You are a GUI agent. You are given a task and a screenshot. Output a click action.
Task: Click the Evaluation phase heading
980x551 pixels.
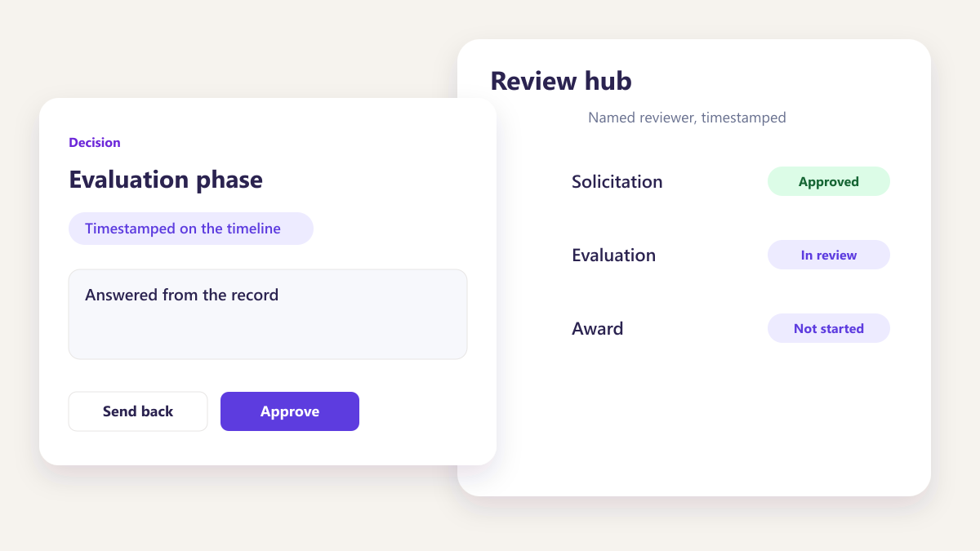(166, 180)
